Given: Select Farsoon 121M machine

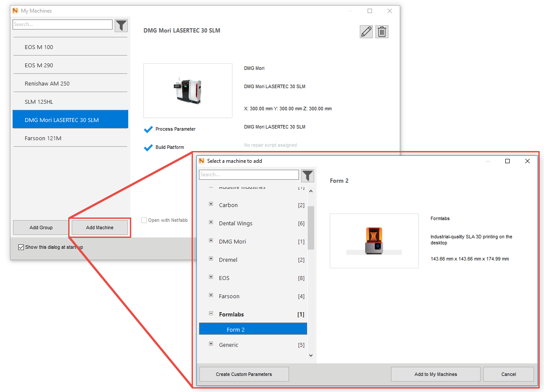Looking at the screenshot, I should pos(70,138).
